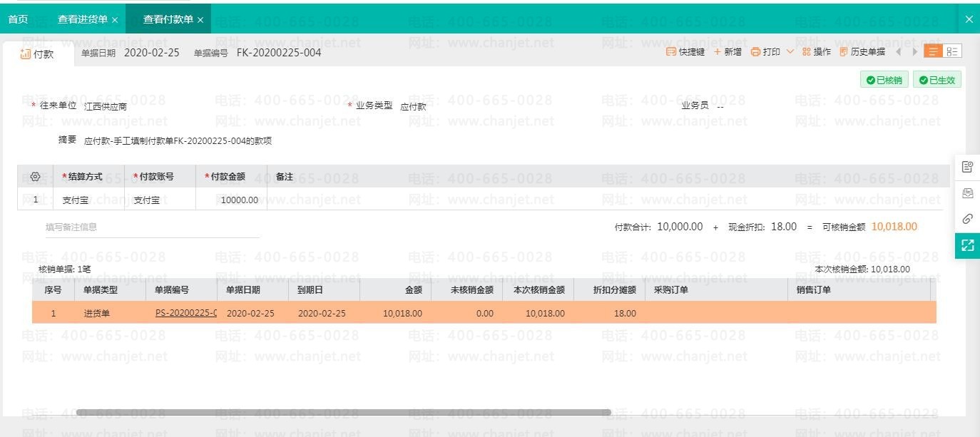
Task: Go to next document with right arrow
Action: tap(914, 52)
